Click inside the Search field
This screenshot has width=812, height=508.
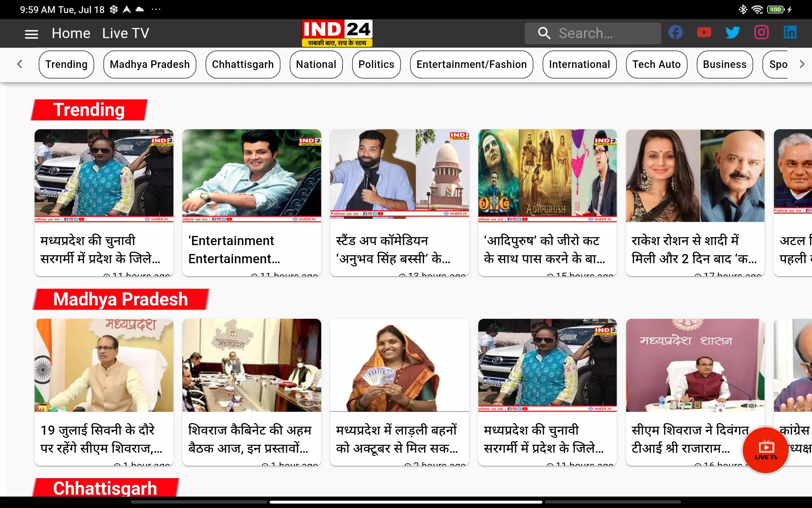593,33
